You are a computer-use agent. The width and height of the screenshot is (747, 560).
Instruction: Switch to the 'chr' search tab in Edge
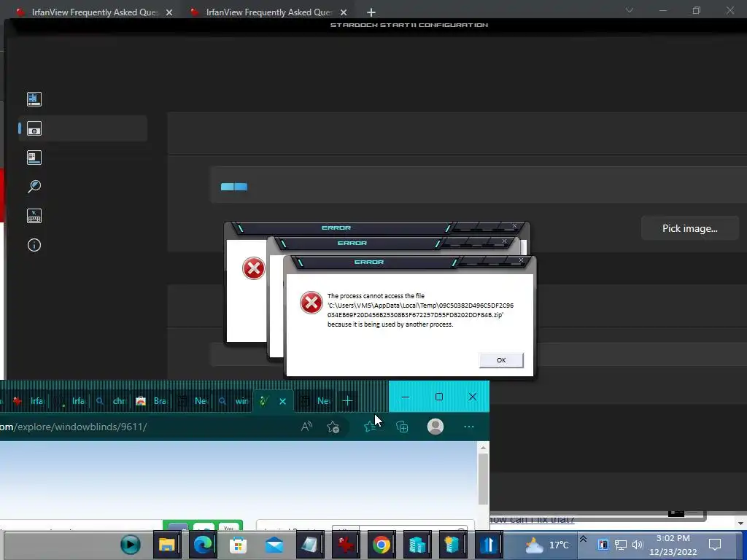pyautogui.click(x=111, y=401)
